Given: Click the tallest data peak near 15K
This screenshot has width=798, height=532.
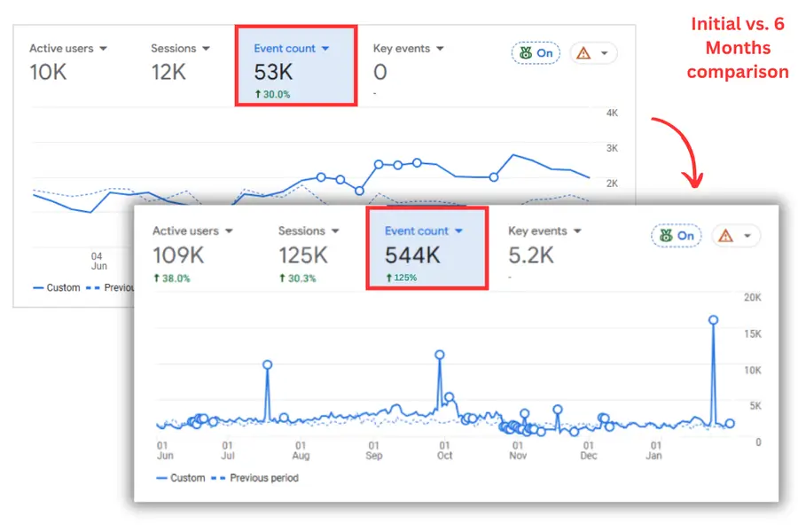Looking at the screenshot, I should 713,320.
